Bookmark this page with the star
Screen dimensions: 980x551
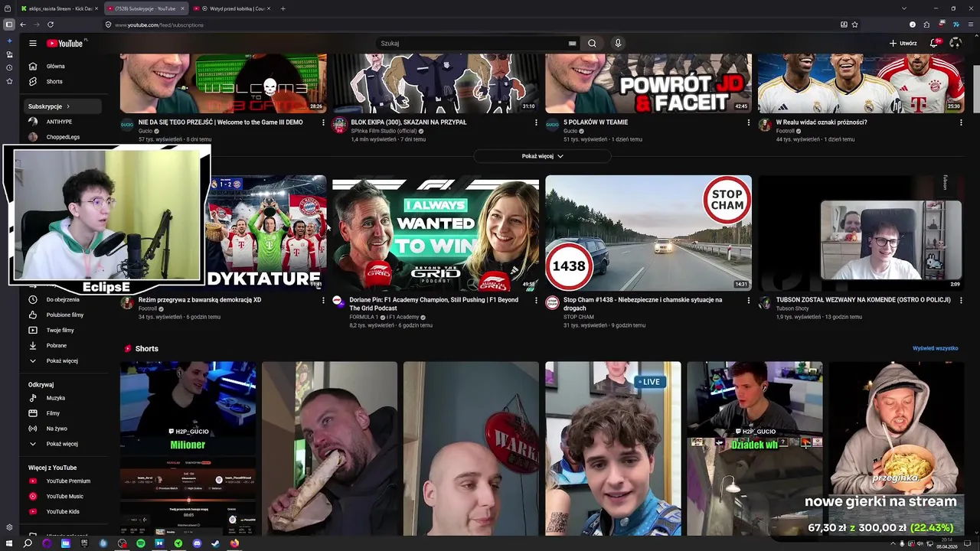pos(854,24)
